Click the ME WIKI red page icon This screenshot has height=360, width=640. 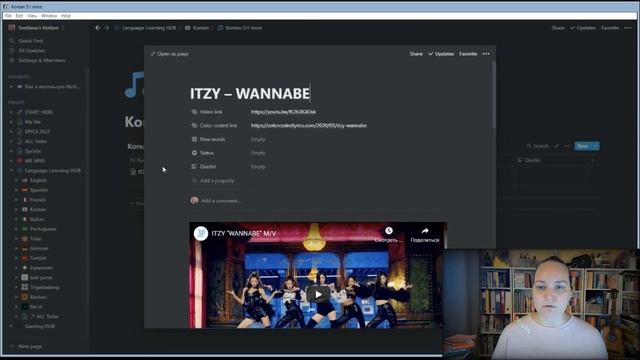pyautogui.click(x=20, y=161)
